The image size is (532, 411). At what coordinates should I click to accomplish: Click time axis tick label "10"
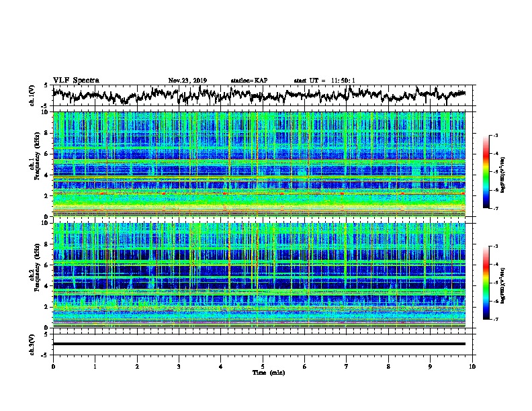[x=472, y=367]
